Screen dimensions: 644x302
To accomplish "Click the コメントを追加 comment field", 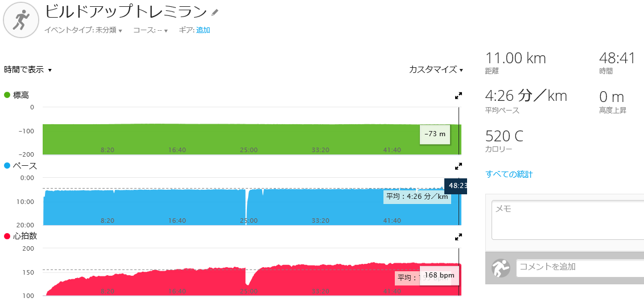I will [x=580, y=267].
